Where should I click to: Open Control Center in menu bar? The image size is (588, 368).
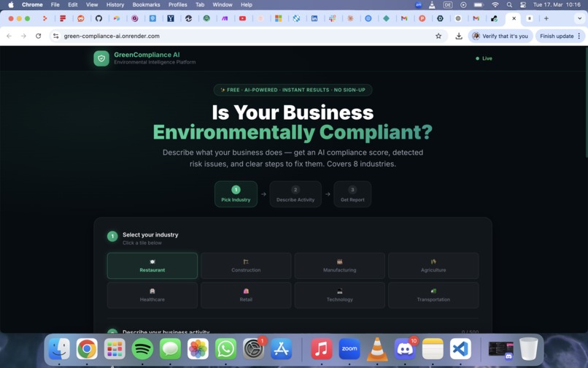523,5
